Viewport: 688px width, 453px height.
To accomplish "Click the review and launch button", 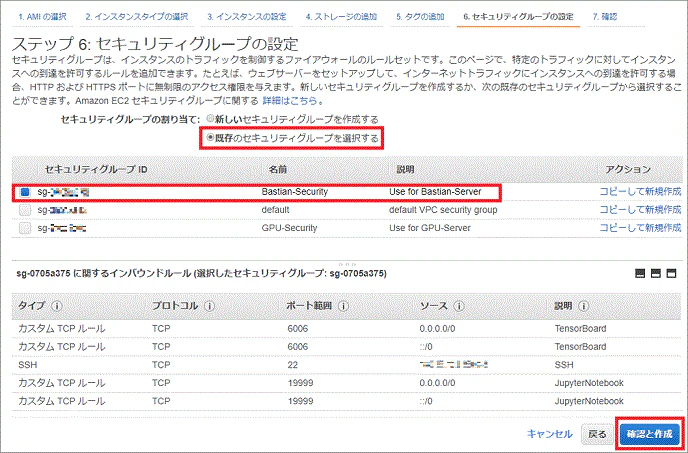I will click(649, 434).
